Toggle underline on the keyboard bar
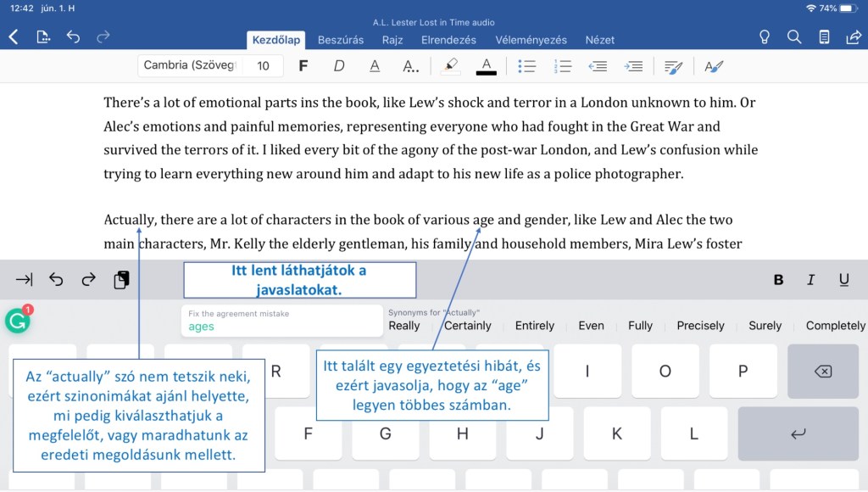The height and width of the screenshot is (492, 868). [x=843, y=280]
